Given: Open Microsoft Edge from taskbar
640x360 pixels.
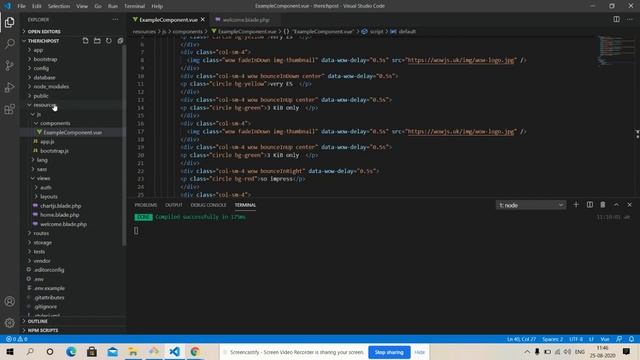Looking at the screenshot, I should [71, 352].
